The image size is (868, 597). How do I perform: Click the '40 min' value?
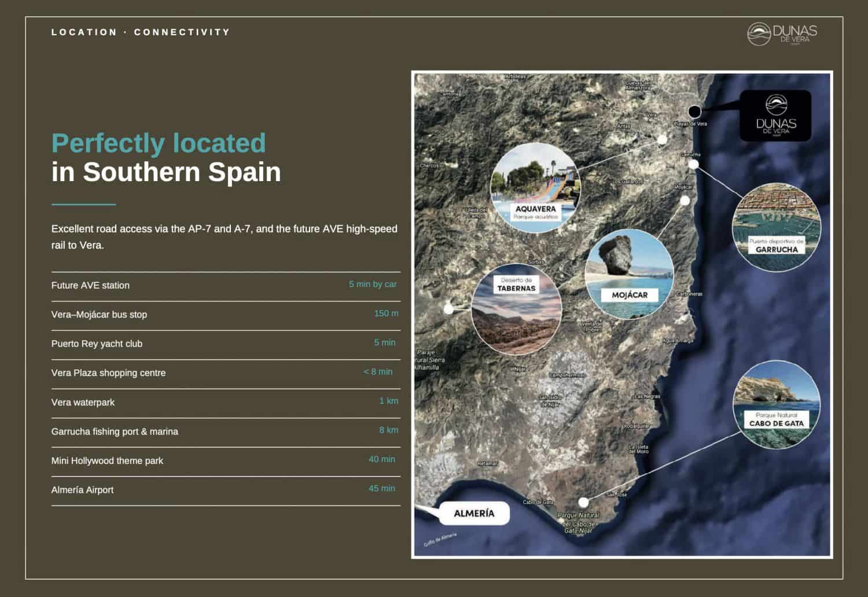coord(382,459)
